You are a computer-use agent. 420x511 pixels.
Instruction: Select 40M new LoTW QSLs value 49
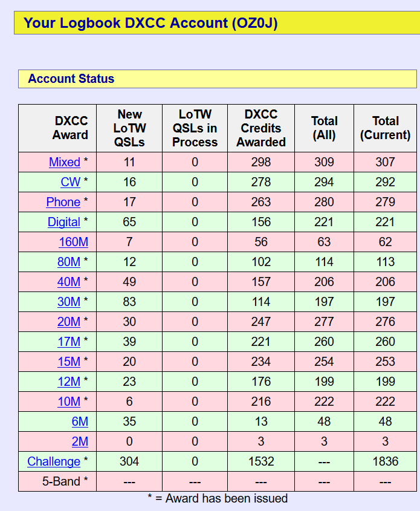click(x=129, y=282)
